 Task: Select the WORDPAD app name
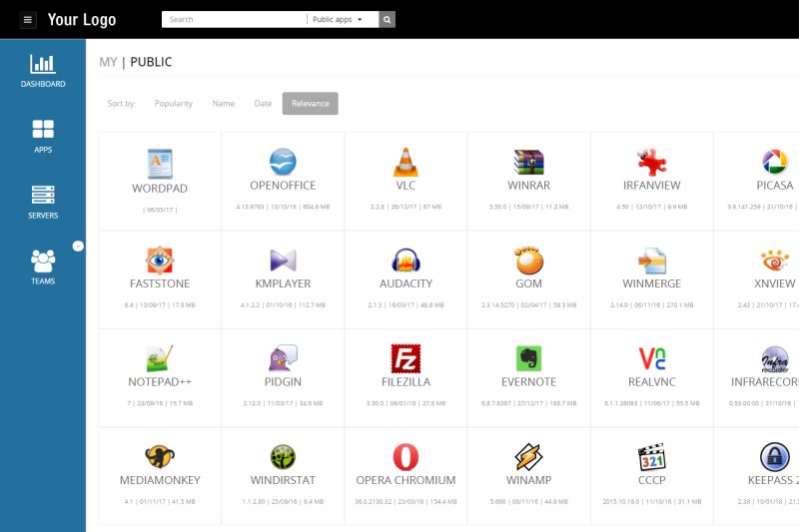coord(160,189)
